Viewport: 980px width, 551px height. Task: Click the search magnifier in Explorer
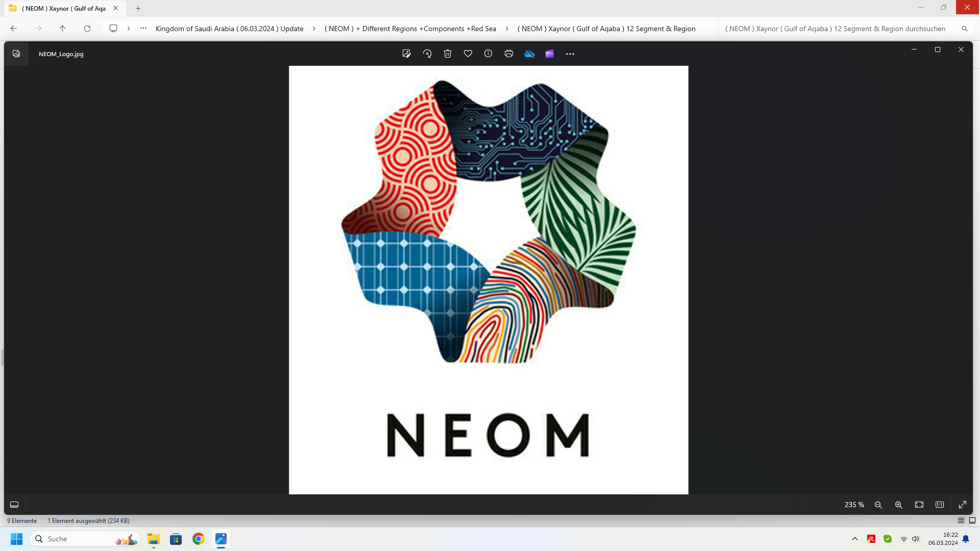965,29
